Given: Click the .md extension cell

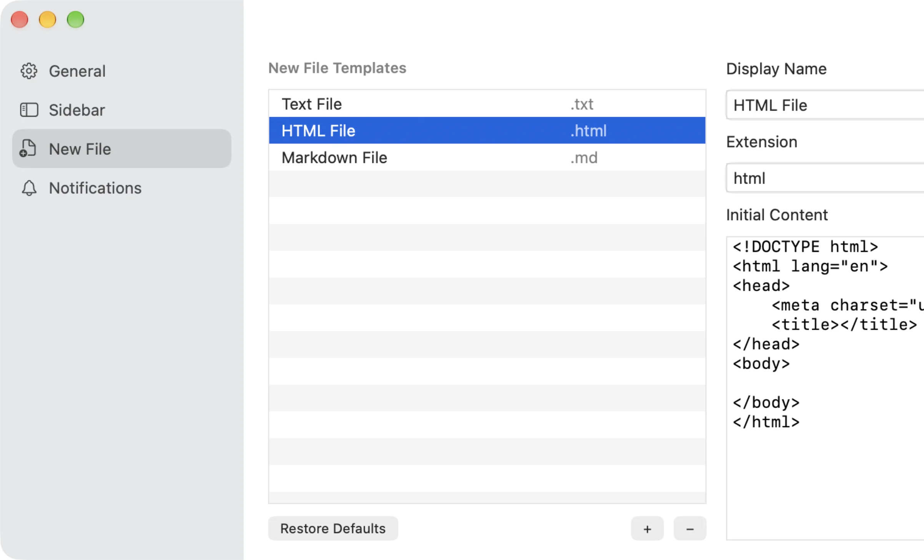Looking at the screenshot, I should (584, 157).
